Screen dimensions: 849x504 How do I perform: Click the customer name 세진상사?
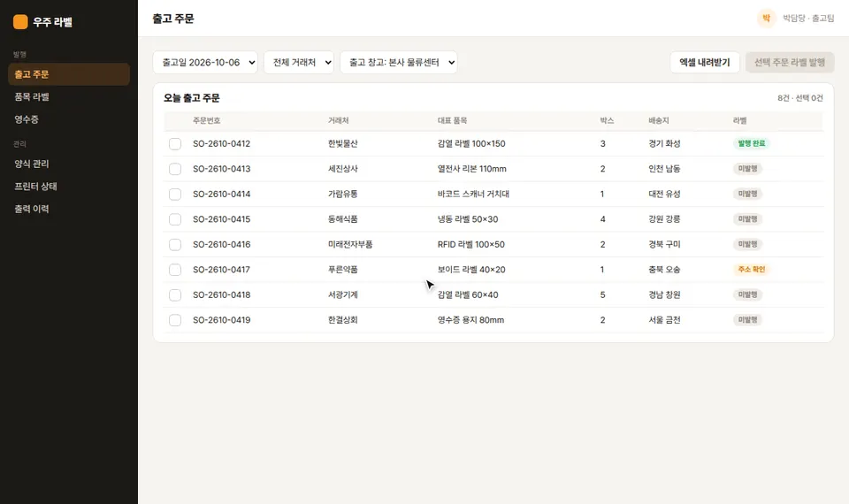(x=343, y=169)
